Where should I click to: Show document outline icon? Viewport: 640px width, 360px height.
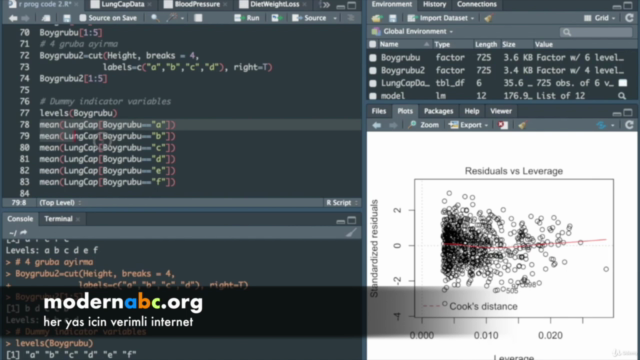click(350, 18)
